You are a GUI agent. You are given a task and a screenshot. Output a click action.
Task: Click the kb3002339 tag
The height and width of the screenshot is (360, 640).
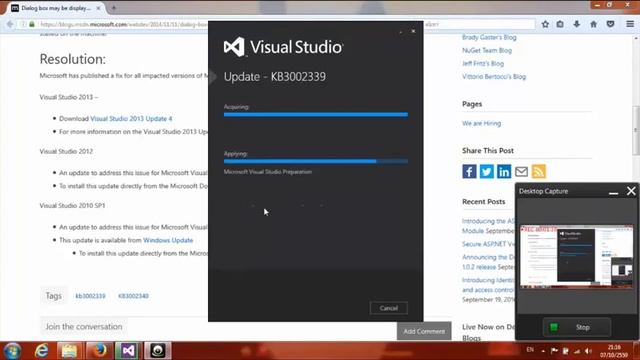90,296
